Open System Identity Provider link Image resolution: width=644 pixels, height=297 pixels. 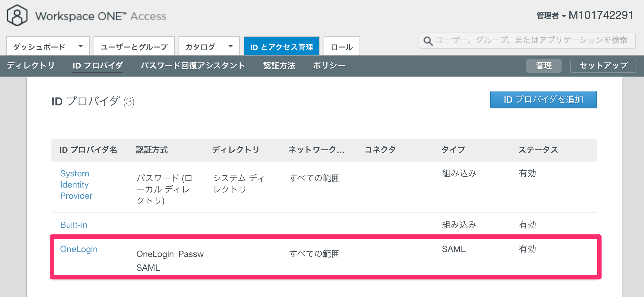(x=76, y=184)
